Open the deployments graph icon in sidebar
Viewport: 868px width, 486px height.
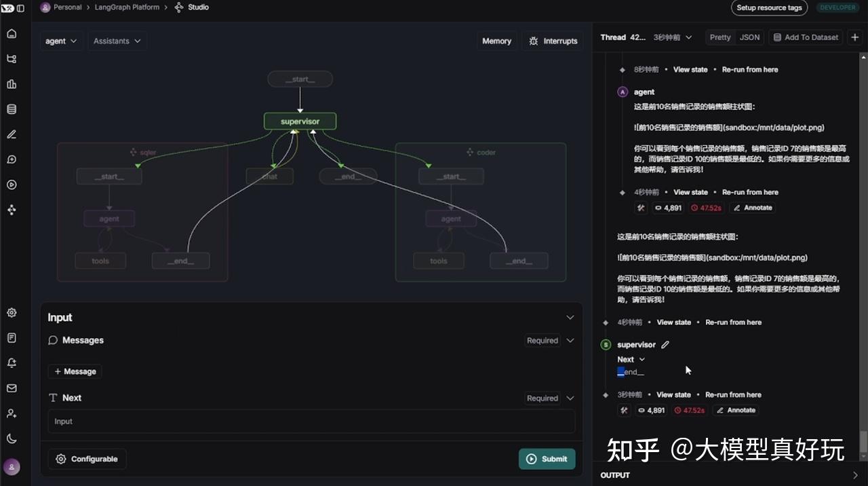tap(11, 58)
